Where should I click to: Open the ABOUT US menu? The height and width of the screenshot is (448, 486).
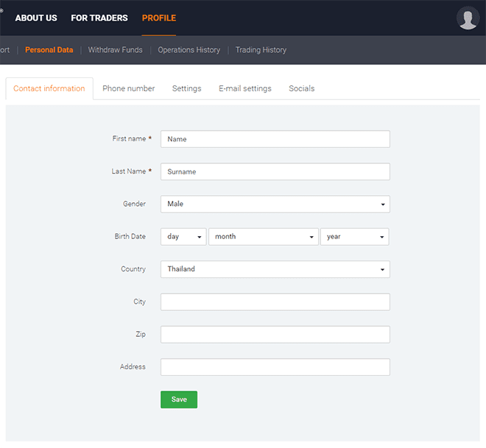coord(36,18)
